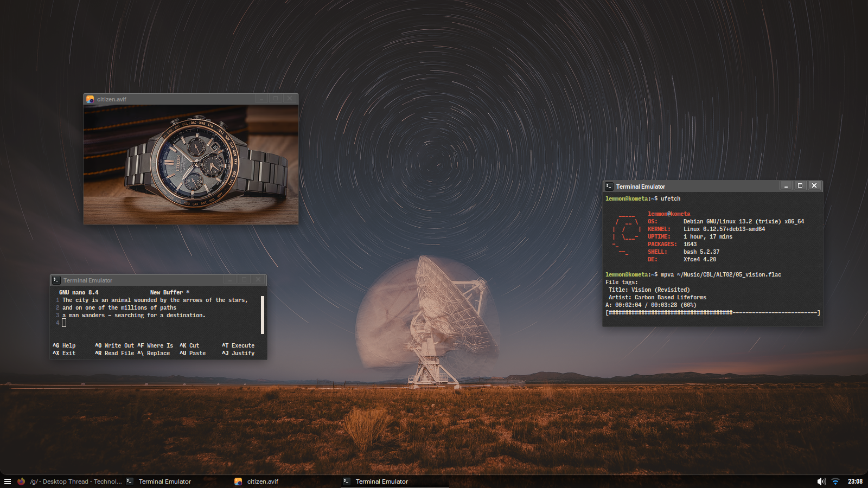Click the mpv playback progress bar
This screenshot has height=488, width=868.
713,312
